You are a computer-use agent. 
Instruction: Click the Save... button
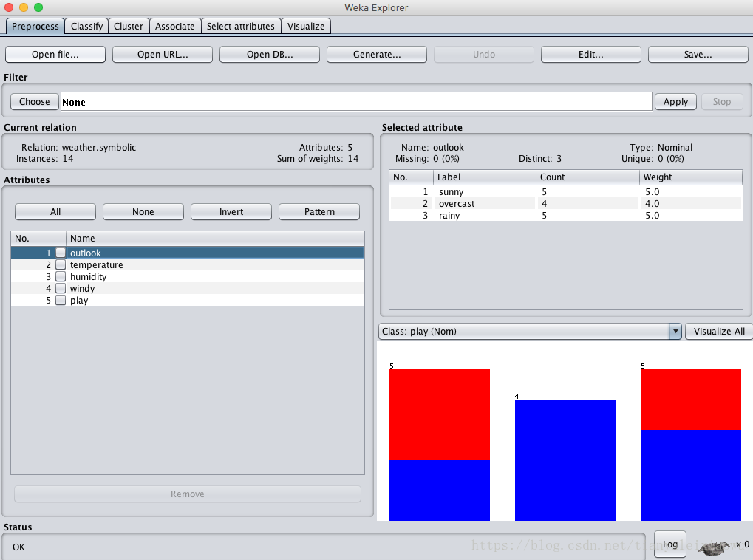[698, 54]
